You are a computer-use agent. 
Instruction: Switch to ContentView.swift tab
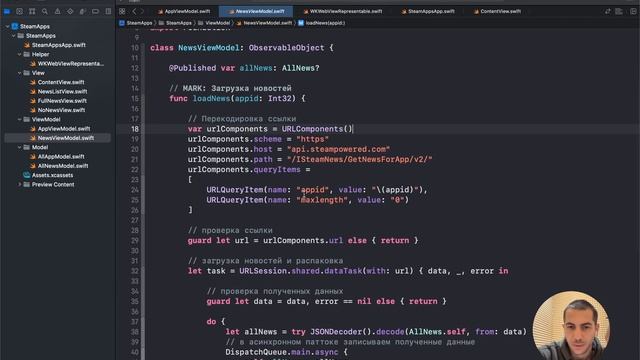coord(497,11)
